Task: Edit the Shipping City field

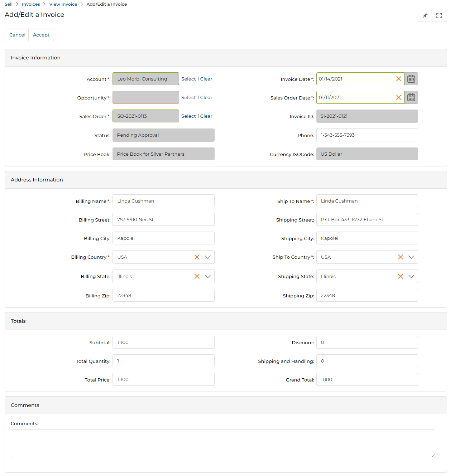Action: click(367, 238)
